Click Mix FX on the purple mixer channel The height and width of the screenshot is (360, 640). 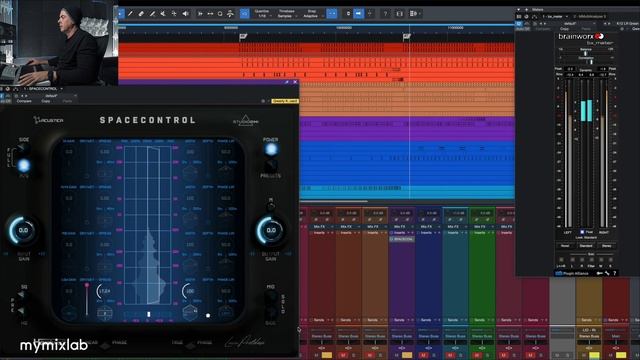coord(400,227)
